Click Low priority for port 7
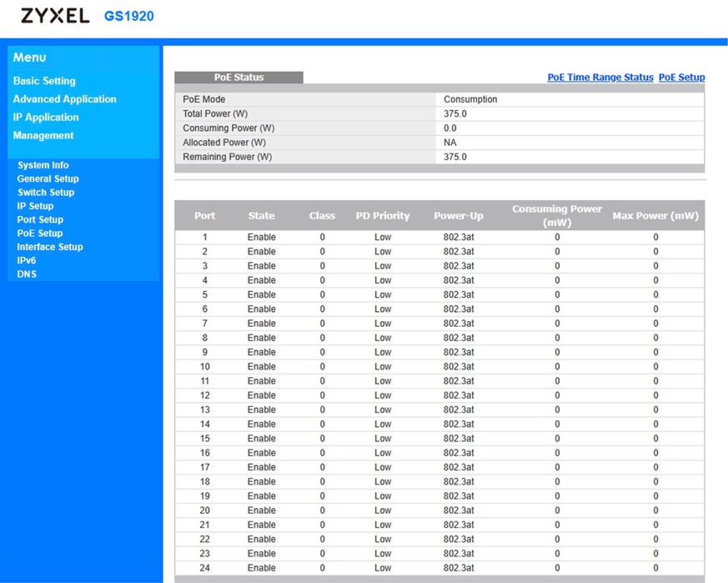The height and width of the screenshot is (583, 728). pos(383,324)
